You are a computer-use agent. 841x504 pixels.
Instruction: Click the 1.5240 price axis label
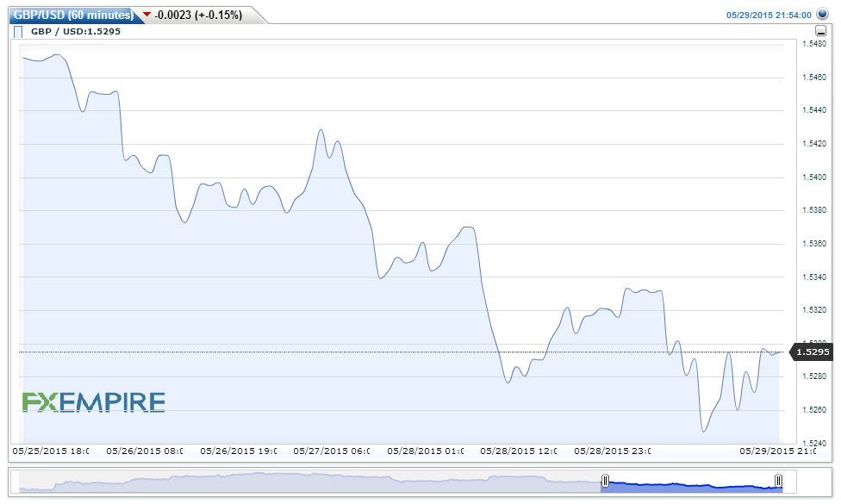pyautogui.click(x=814, y=444)
